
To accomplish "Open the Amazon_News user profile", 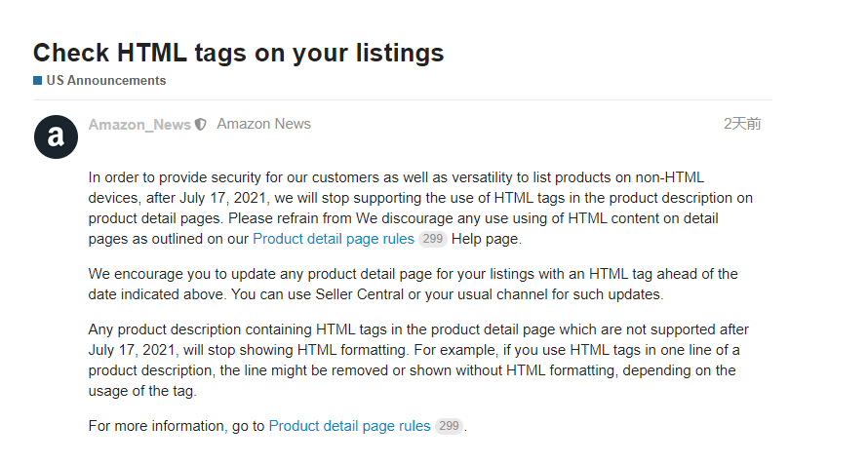I will point(139,125).
